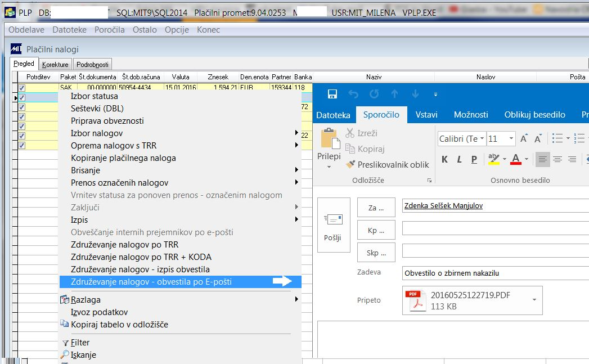Open the font color dropdown arrow
589x364 pixels.
point(526,159)
